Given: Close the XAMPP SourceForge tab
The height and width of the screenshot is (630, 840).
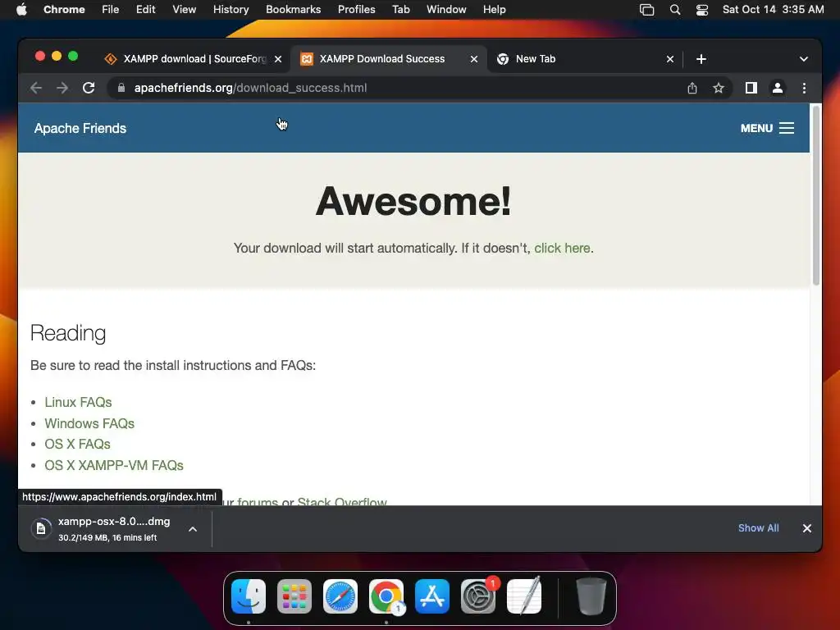Looking at the screenshot, I should coord(278,59).
